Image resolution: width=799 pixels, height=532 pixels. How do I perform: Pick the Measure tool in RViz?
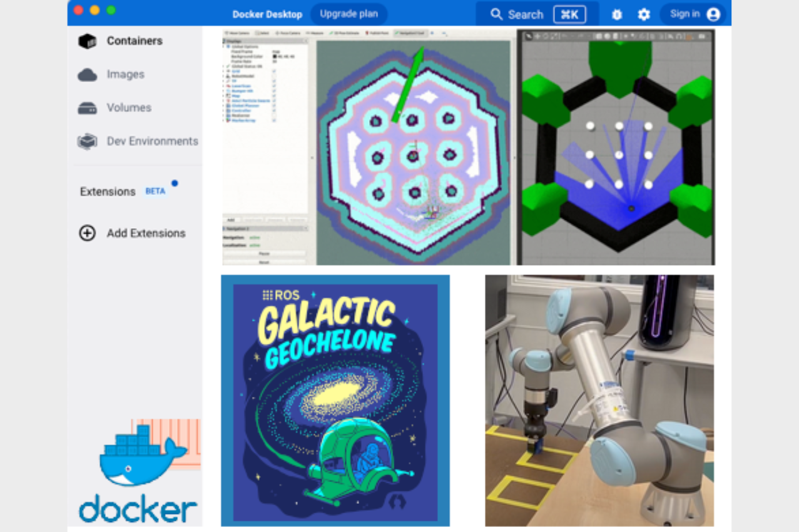[315, 33]
